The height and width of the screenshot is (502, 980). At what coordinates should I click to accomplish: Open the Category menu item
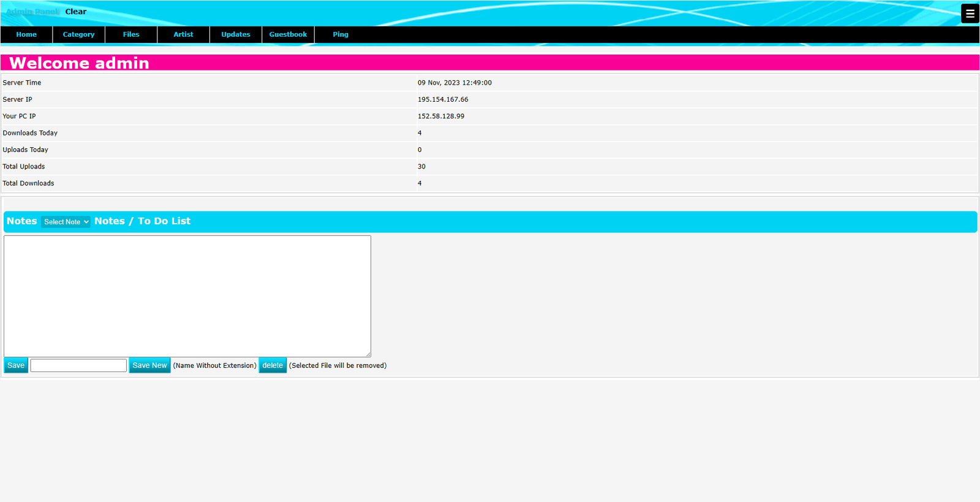pos(78,35)
